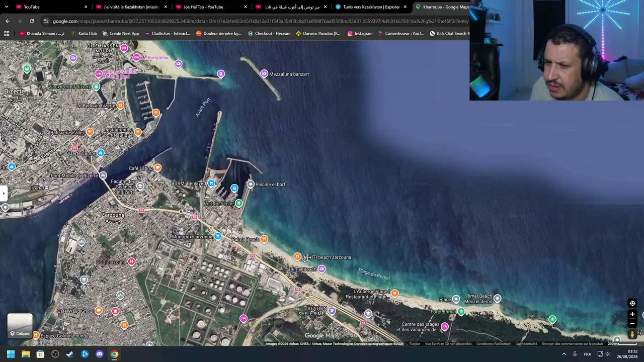Click the Forêt Erimel green pin

point(461,312)
